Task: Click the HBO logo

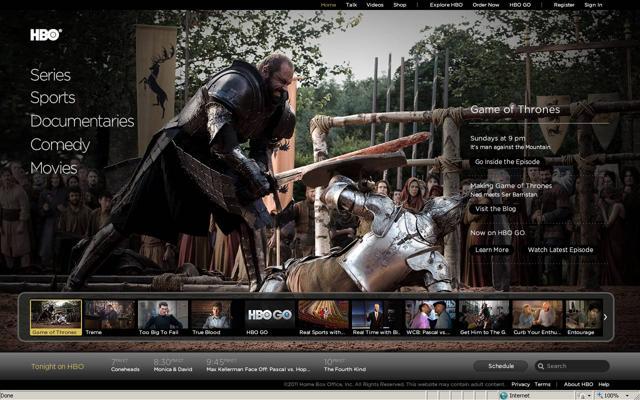Action: (x=46, y=35)
